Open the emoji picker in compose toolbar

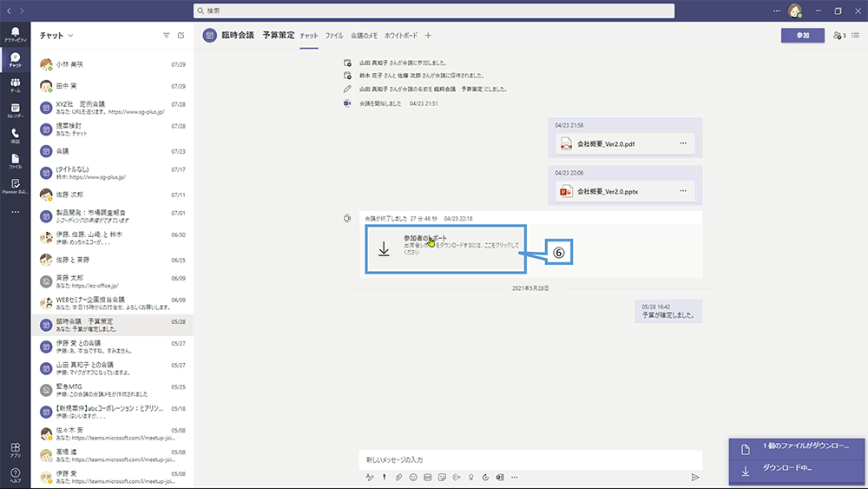point(413,477)
